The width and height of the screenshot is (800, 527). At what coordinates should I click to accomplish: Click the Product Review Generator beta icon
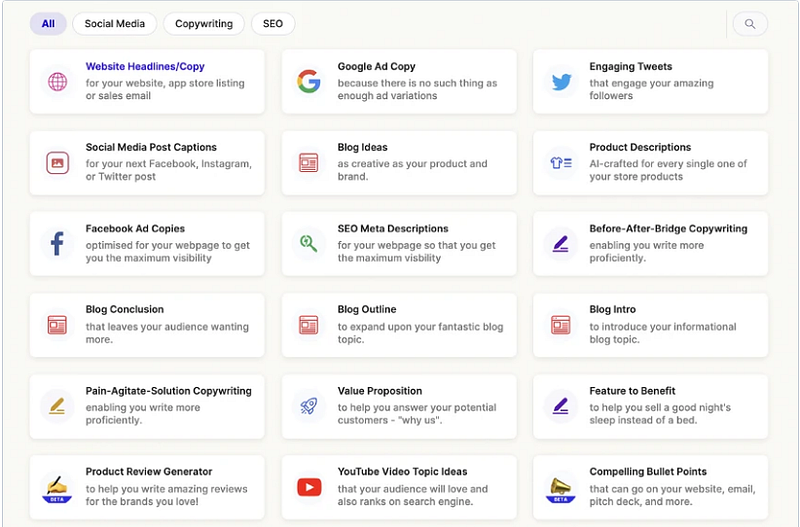click(x=57, y=487)
